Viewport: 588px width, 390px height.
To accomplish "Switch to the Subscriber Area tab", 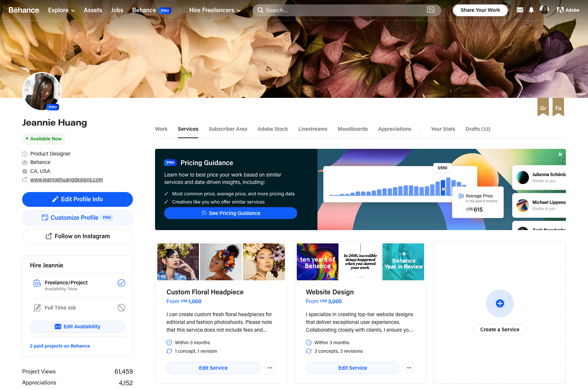I will (228, 129).
